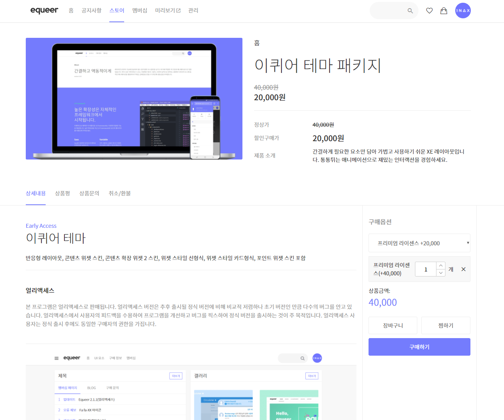Open 공지사항 menu item

pos(91,11)
